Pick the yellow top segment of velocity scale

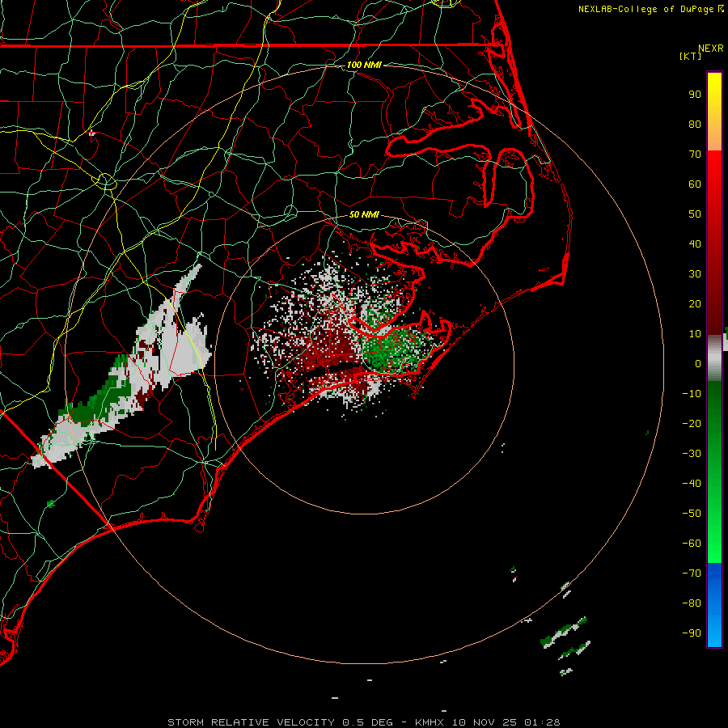point(714,112)
